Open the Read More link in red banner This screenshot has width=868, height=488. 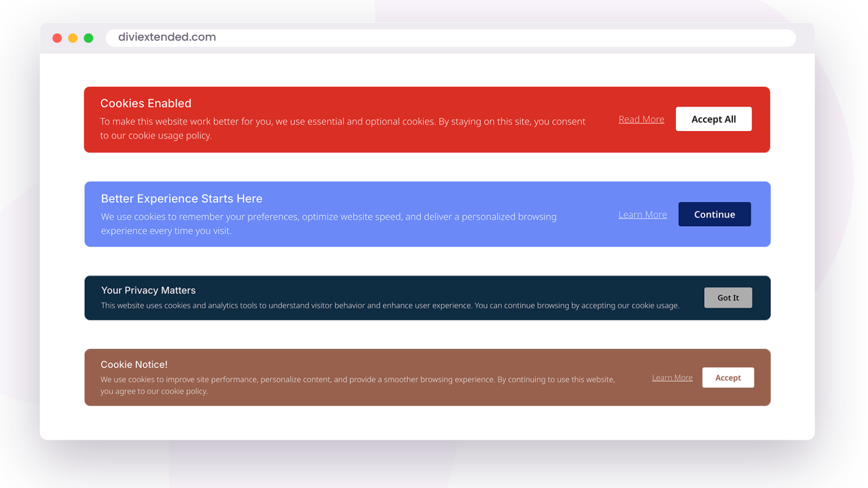pos(641,119)
